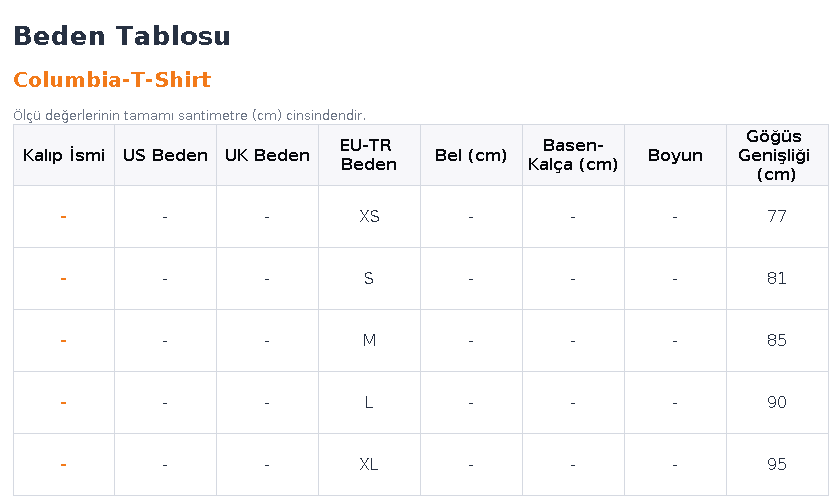This screenshot has width=839, height=501.
Task: Click the Columbia-T-Shirt orange title
Action: pyautogui.click(x=112, y=80)
